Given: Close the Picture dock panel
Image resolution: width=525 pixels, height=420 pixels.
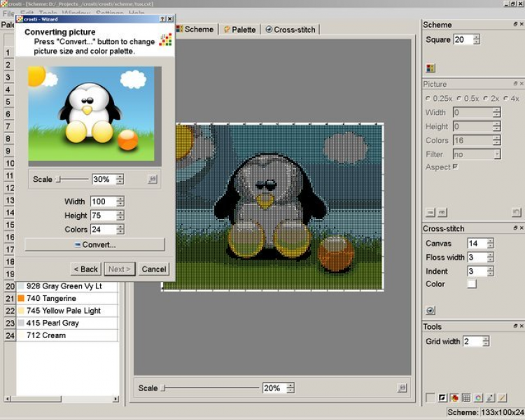Looking at the screenshot, I should [521, 83].
